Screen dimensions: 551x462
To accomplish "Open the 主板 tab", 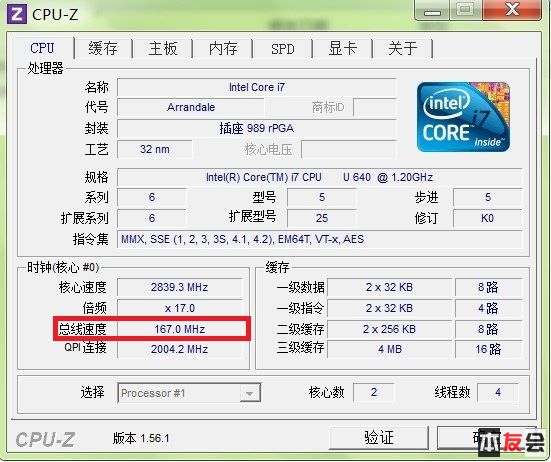I will (163, 48).
